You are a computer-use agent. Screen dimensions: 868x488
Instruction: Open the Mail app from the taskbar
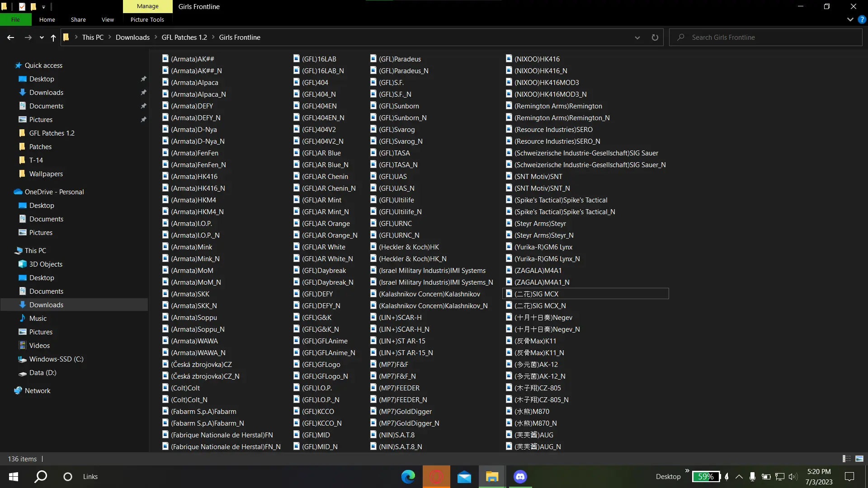(464, 477)
